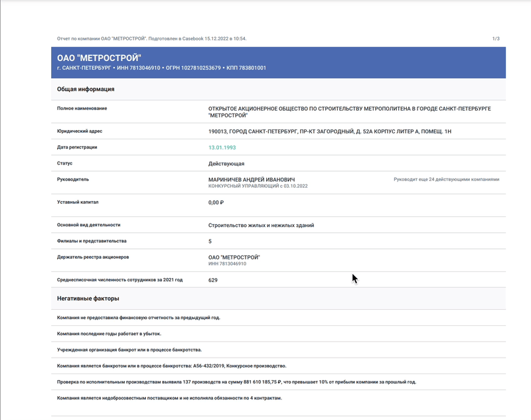This screenshot has height=420, width=531.
Task: Click the Дата регистрации label
Action: [x=77, y=147]
